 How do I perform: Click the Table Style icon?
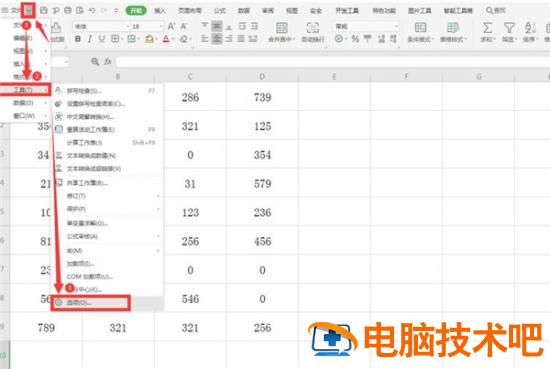click(452, 28)
